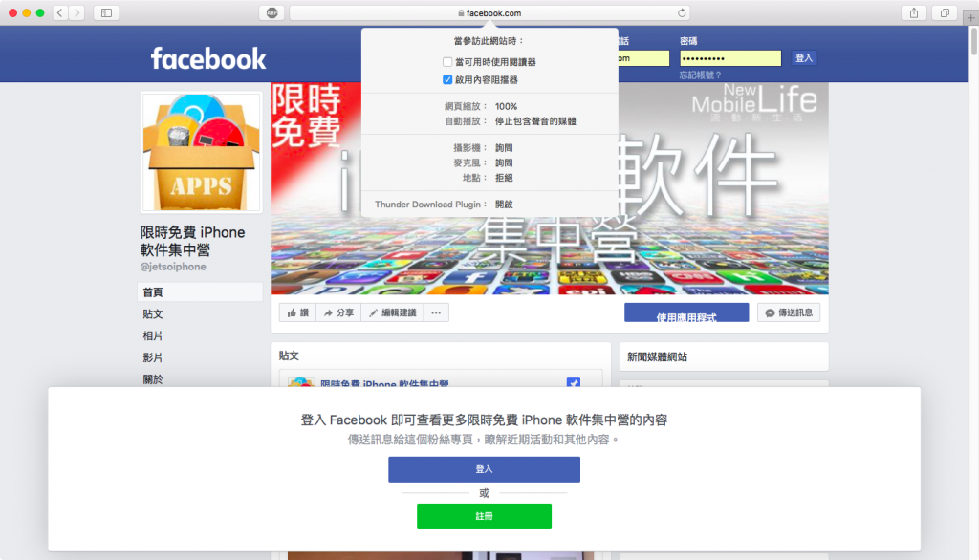Click the page scrollbar thumb

973,41
